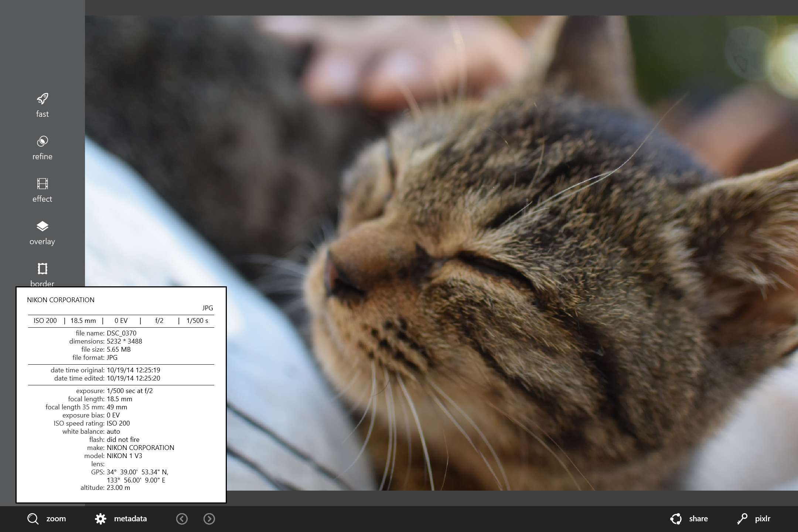Click 1/500 s in the summary strip

(197, 321)
